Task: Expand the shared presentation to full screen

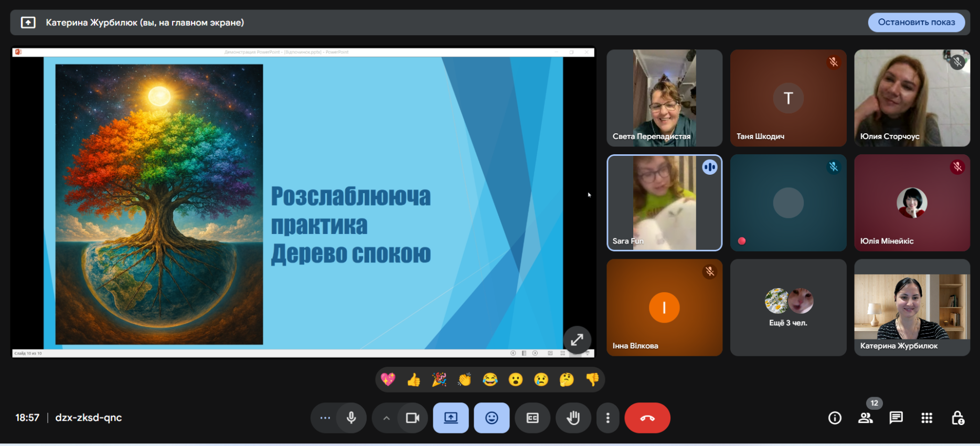Action: coord(577,340)
